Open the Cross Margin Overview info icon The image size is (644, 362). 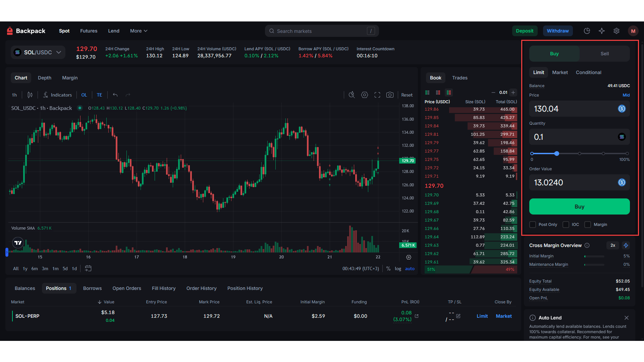pyautogui.click(x=587, y=245)
